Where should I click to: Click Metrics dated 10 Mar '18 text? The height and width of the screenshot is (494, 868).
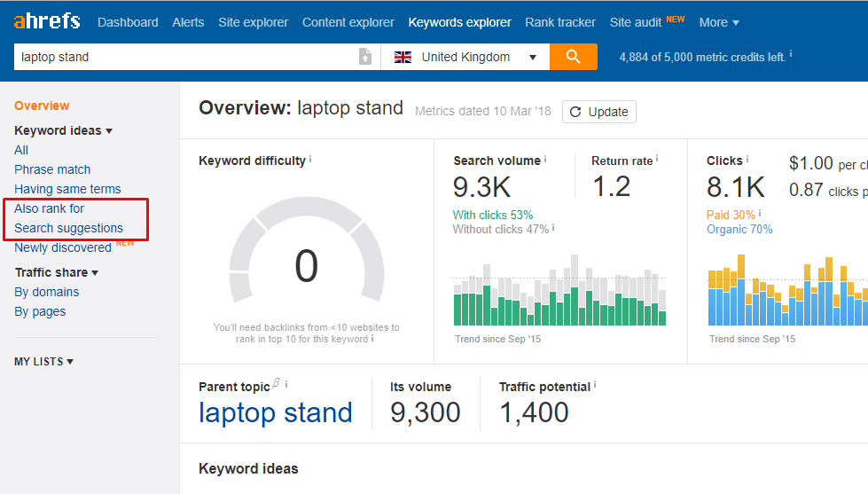(x=483, y=112)
